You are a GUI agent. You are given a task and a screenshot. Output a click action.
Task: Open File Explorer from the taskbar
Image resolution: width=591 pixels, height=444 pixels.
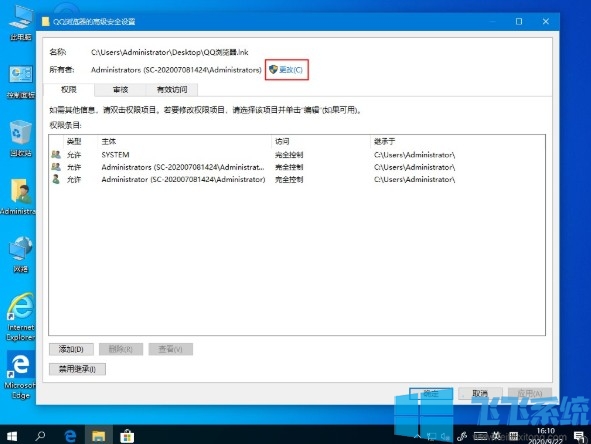pyautogui.click(x=99, y=436)
